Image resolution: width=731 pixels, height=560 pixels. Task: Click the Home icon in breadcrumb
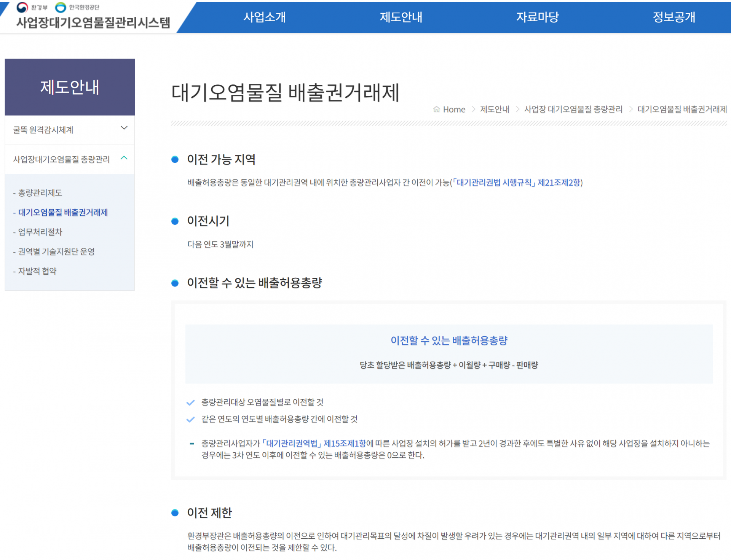(436, 109)
